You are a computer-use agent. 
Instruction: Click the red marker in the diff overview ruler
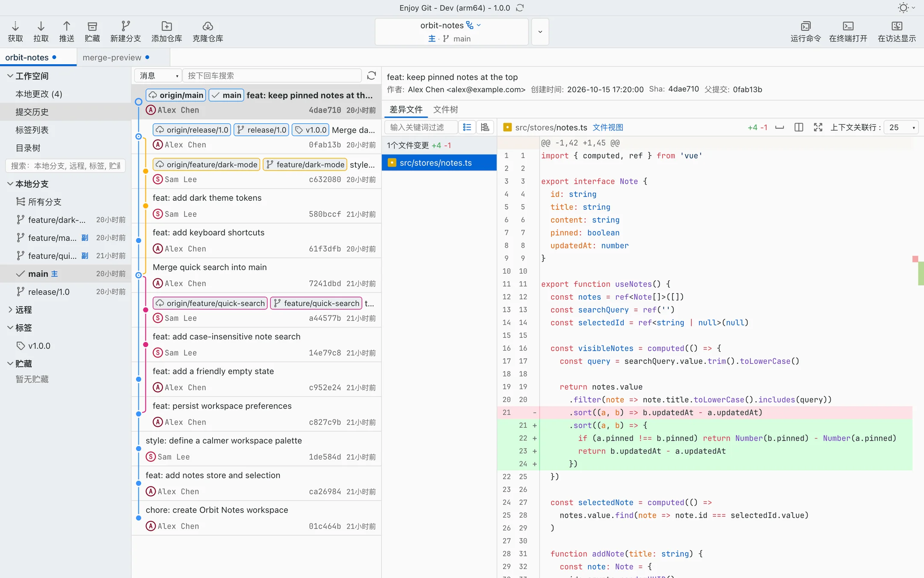pos(915,259)
